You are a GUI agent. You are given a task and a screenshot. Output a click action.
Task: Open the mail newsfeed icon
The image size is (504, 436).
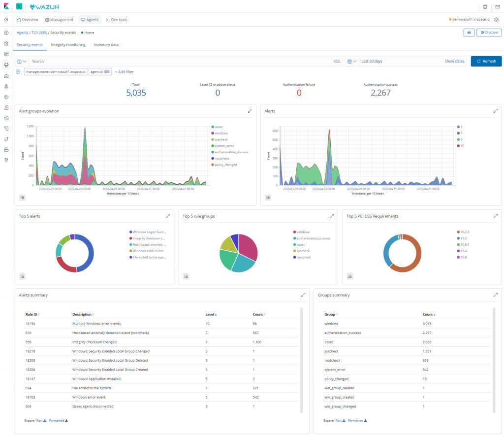click(x=498, y=7)
